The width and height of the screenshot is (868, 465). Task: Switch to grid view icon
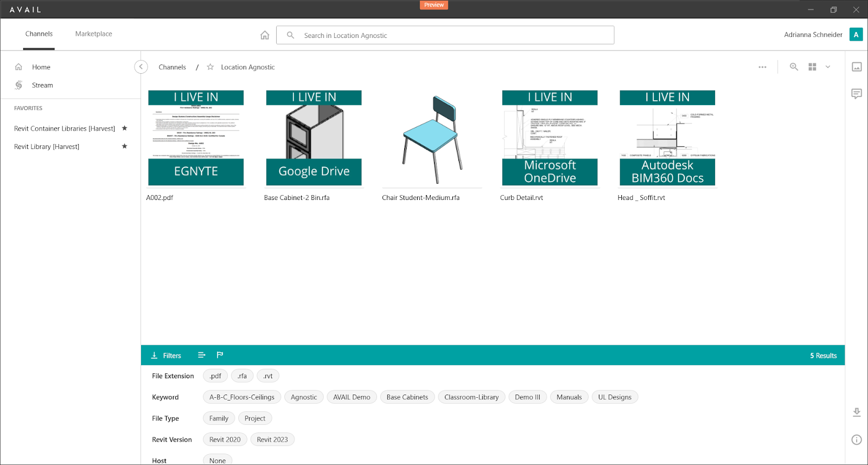pyautogui.click(x=812, y=67)
